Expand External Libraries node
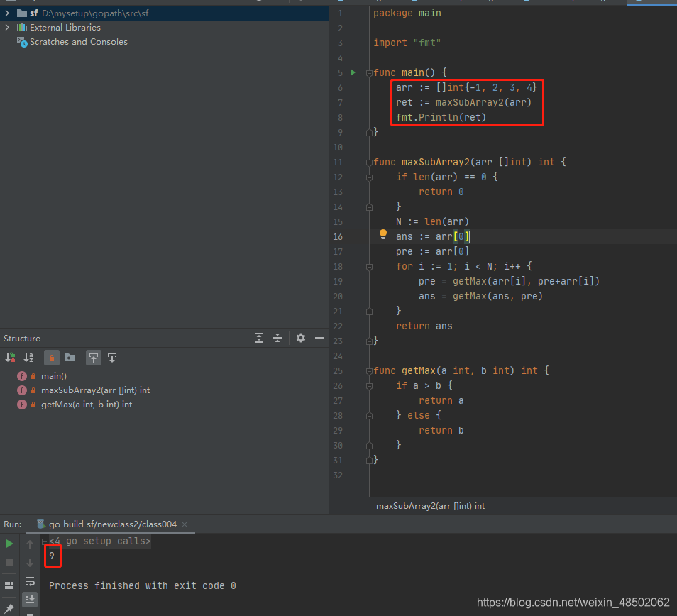The image size is (677, 616). pos(7,27)
